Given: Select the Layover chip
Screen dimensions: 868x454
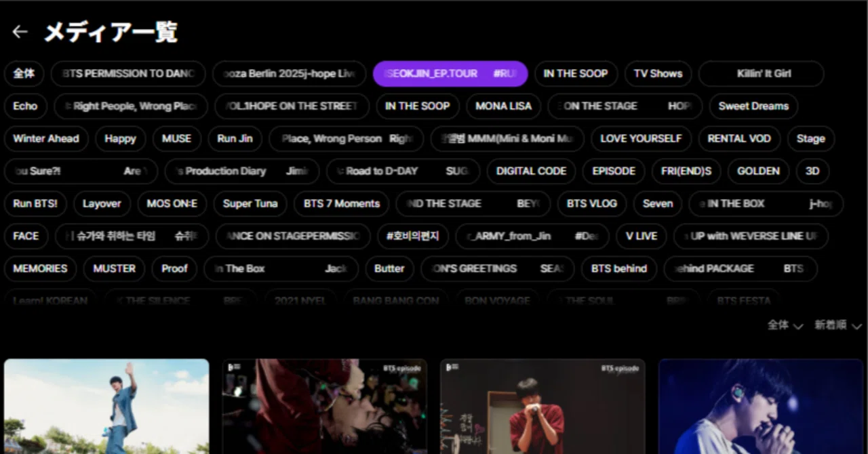Looking at the screenshot, I should click(102, 203).
